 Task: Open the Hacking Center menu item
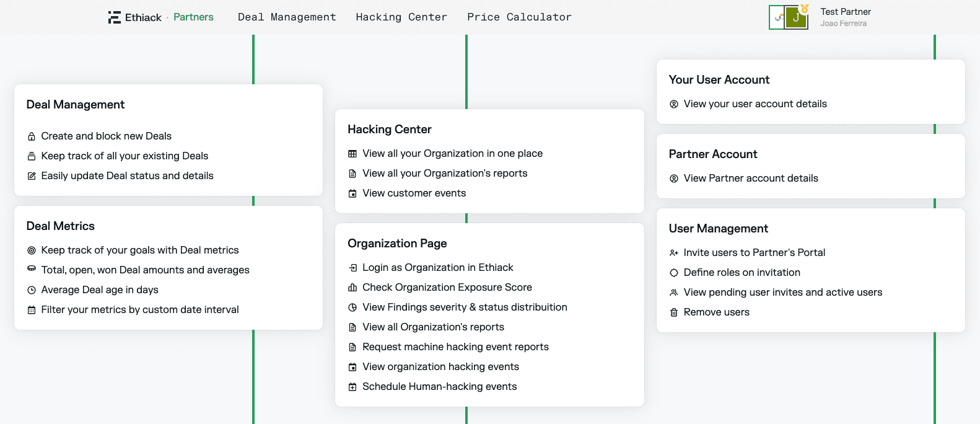click(x=401, y=17)
